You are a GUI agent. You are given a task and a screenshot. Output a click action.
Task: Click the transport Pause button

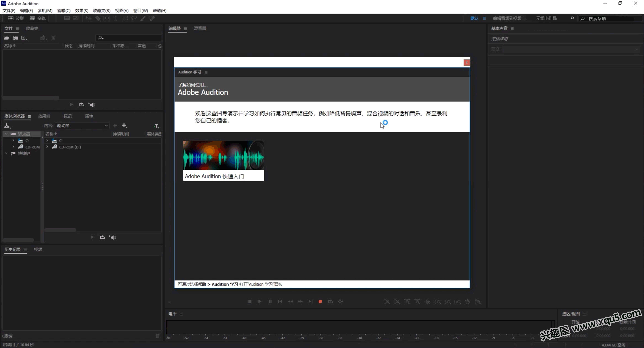[270, 301]
